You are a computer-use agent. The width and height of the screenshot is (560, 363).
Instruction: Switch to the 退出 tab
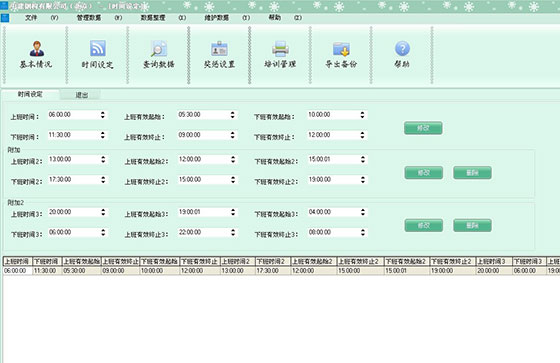[81, 95]
